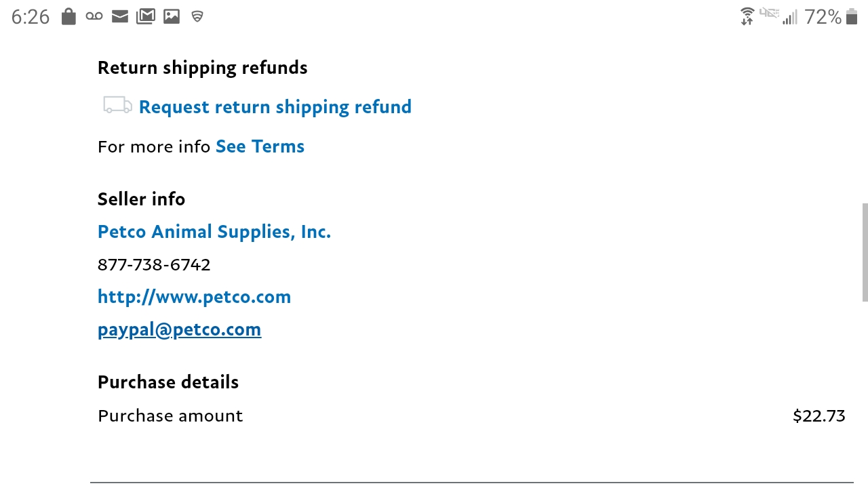Tap the seller phone number 877-738-6742

[x=154, y=264]
